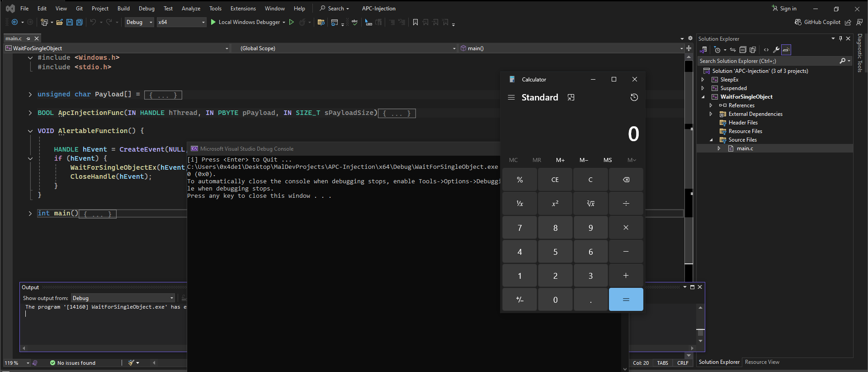This screenshot has height=372, width=868.
Task: Click the Save All toolbar icon
Action: pyautogui.click(x=80, y=22)
